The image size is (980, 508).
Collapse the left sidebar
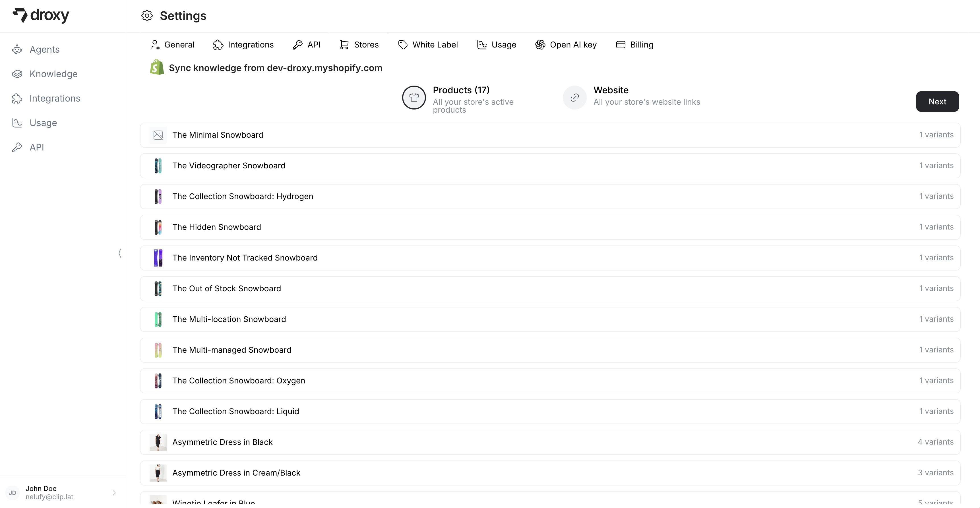tap(120, 253)
